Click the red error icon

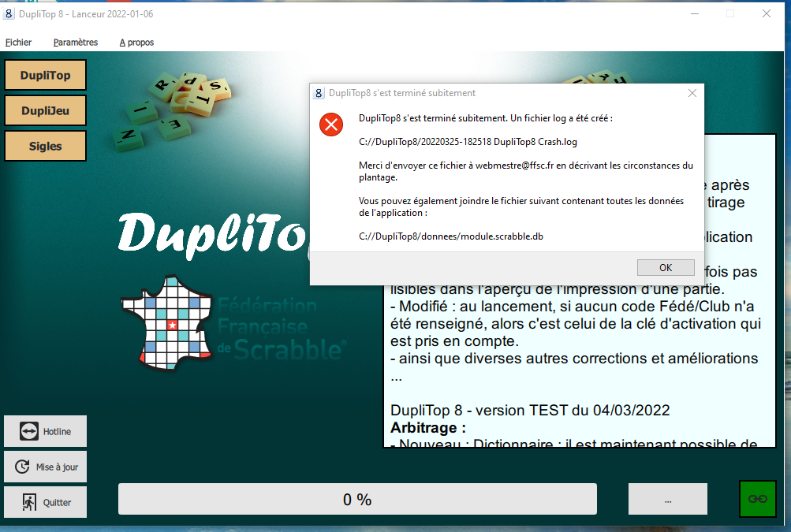click(331, 125)
